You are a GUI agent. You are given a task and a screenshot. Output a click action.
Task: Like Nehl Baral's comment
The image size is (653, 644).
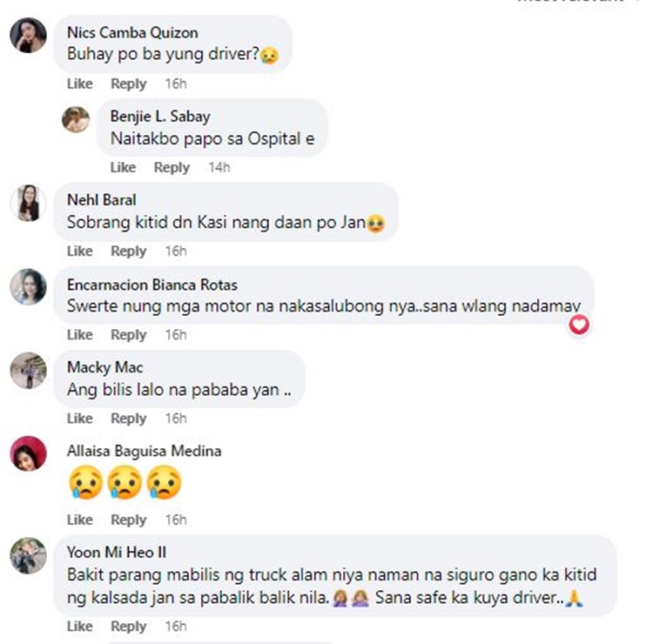[x=80, y=251]
